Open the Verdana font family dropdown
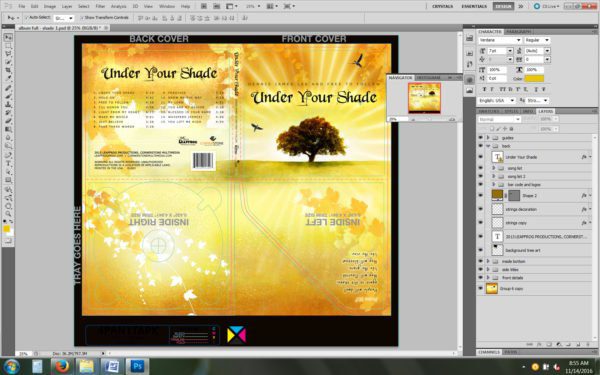The height and width of the screenshot is (375, 600). (500, 40)
